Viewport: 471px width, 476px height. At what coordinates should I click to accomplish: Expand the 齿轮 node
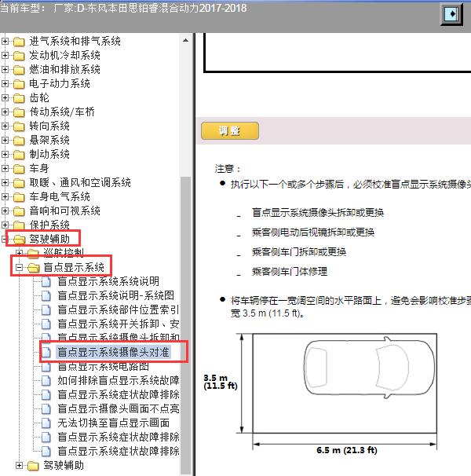click(x=5, y=97)
